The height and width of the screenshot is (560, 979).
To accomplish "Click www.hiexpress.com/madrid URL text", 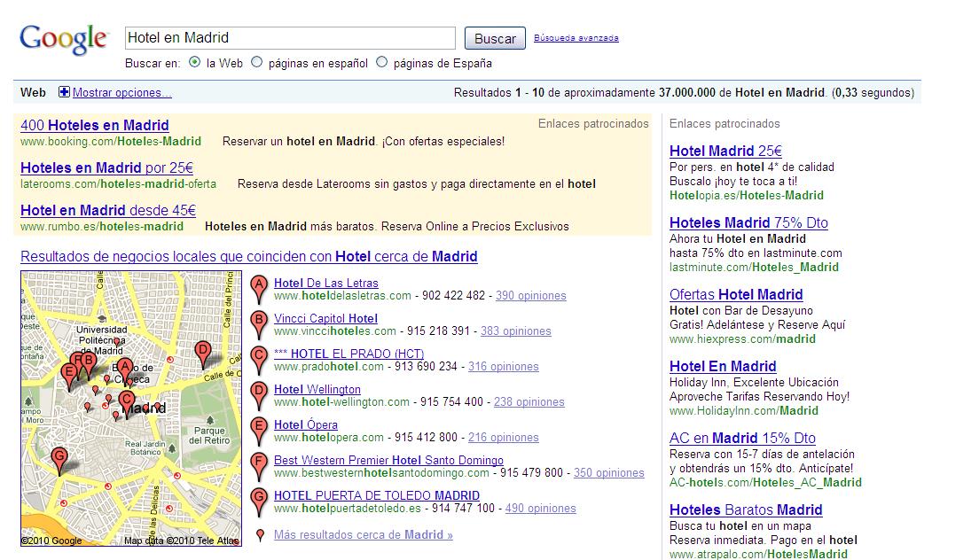I will pos(742,339).
